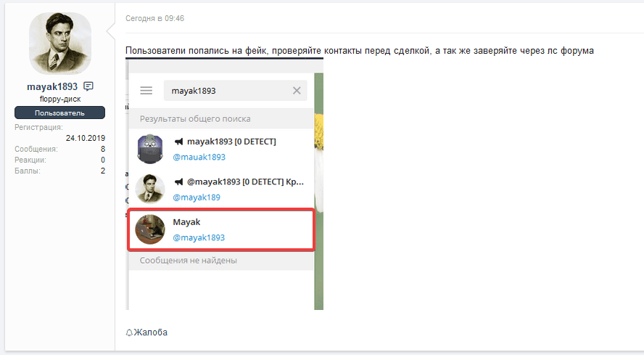The width and height of the screenshot is (644, 355).
Task: Open the post timestamp Сегодня в 09:46
Action: (155, 18)
